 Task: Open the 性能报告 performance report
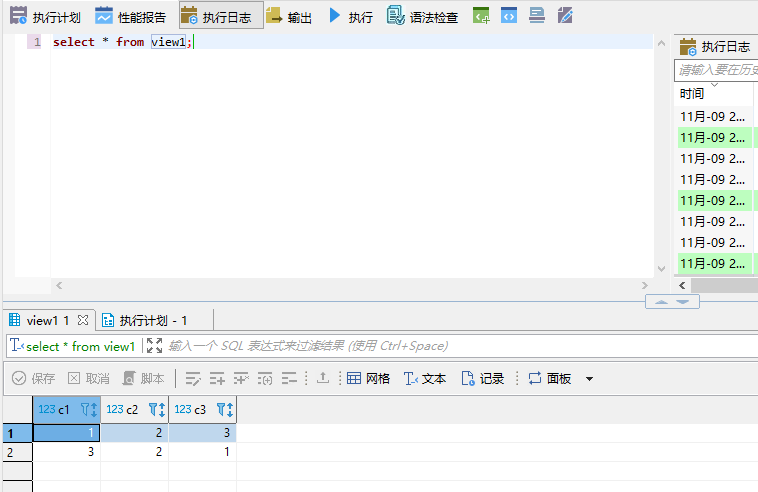[131, 17]
